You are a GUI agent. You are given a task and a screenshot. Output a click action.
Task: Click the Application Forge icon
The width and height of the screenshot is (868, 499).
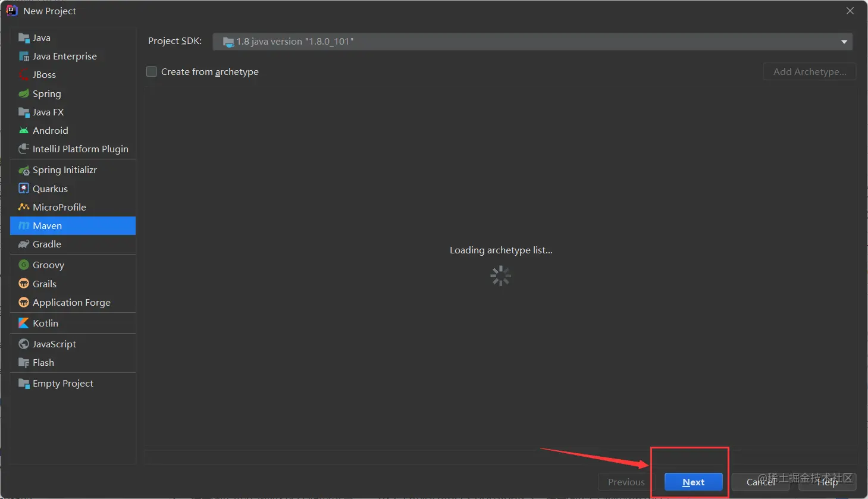pyautogui.click(x=24, y=302)
